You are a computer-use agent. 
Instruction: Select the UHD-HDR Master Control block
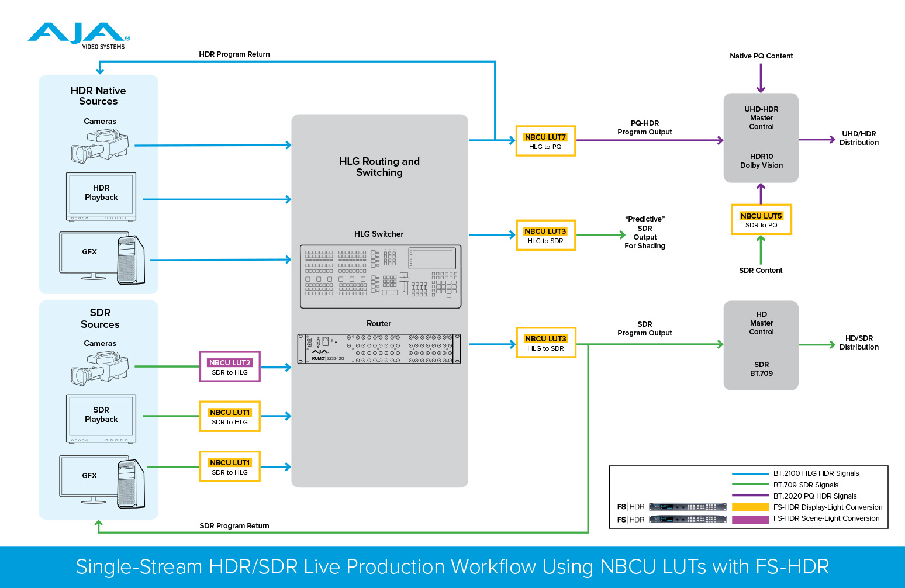point(761,138)
